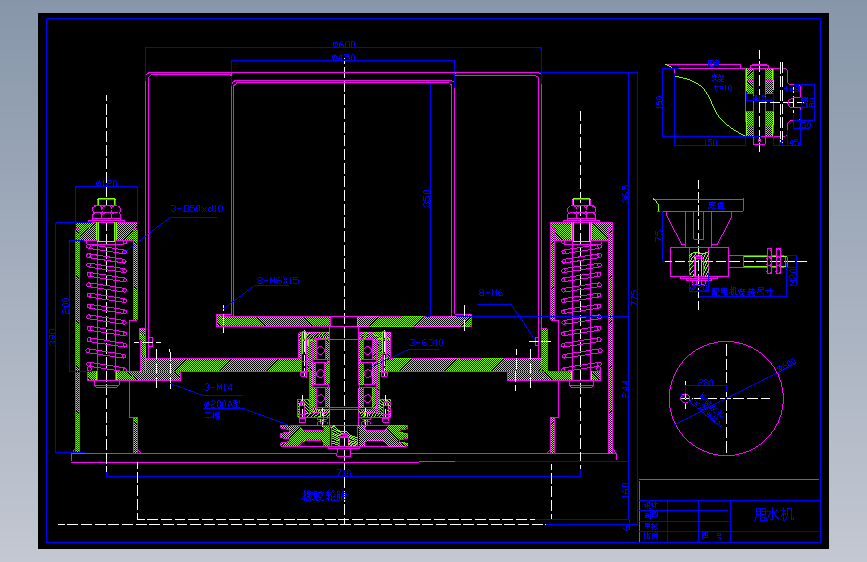867x562 pixels.
Task: Select the vertical 150 bracket dimension
Action: tap(659, 102)
